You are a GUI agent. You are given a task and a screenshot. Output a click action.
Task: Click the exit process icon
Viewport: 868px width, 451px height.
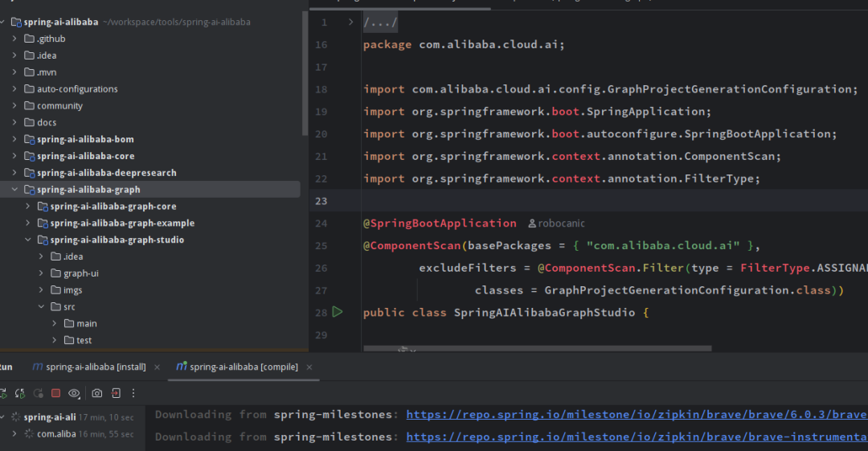coord(116,393)
